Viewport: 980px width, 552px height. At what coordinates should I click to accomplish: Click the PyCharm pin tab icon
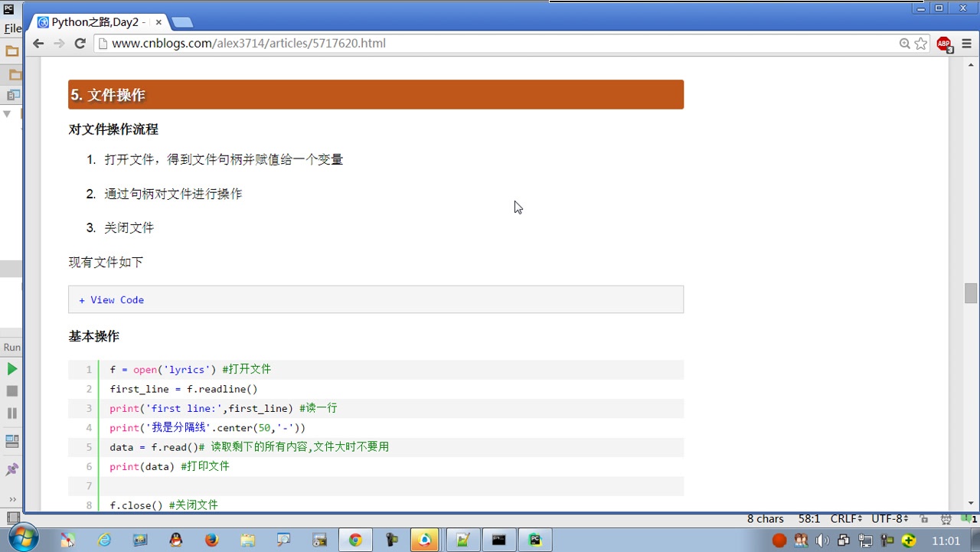11,469
